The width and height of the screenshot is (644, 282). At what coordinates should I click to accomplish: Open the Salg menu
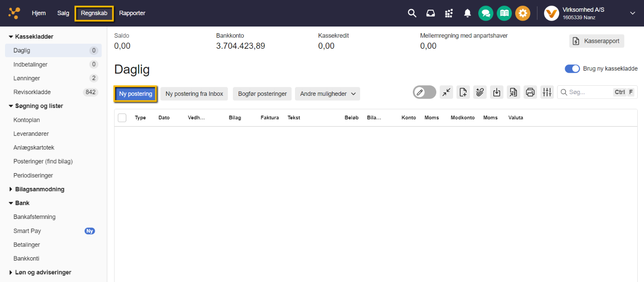(63, 13)
